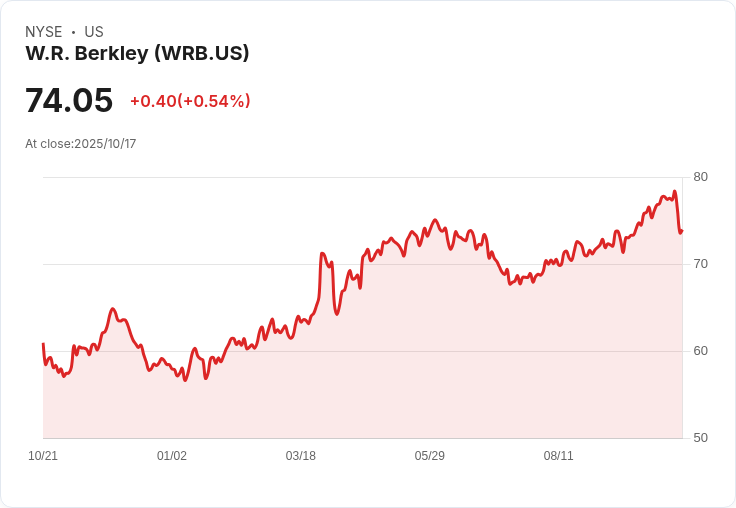The image size is (736, 508).
Task: Click the 80 price axis label
Action: pos(700,177)
